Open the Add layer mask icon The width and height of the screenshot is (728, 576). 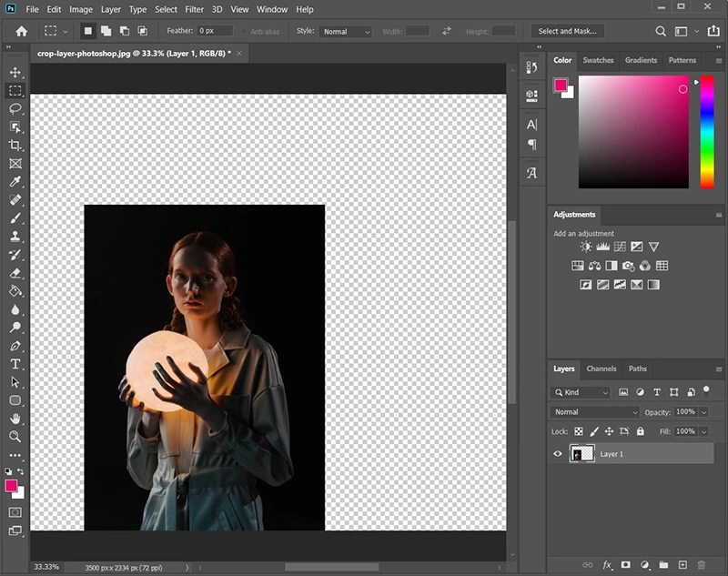click(x=626, y=564)
